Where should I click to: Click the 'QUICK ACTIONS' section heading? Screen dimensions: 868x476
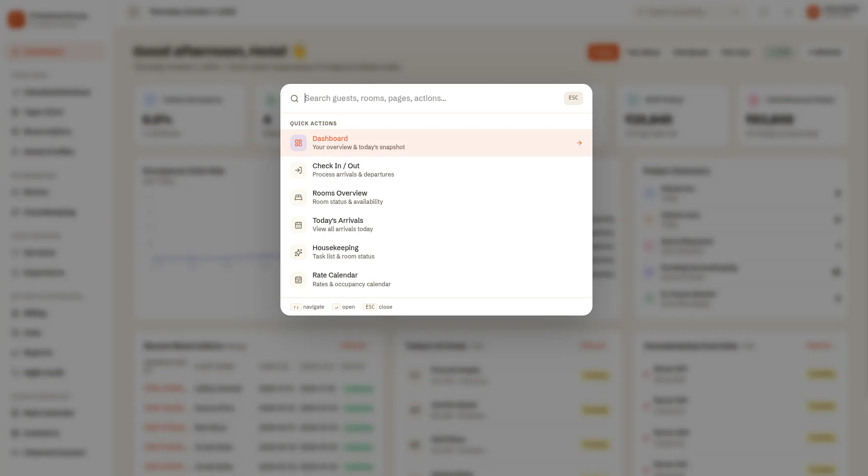pyautogui.click(x=313, y=123)
